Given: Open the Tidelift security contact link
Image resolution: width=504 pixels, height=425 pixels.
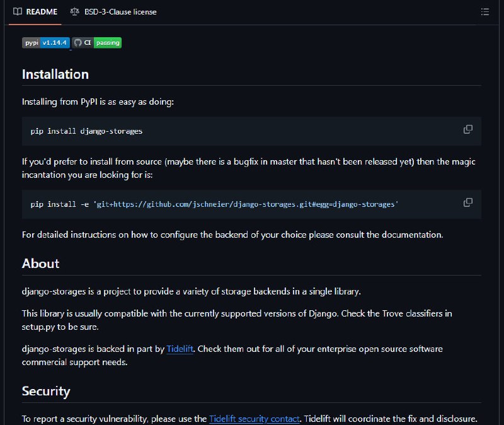Looking at the screenshot, I should (x=255, y=419).
